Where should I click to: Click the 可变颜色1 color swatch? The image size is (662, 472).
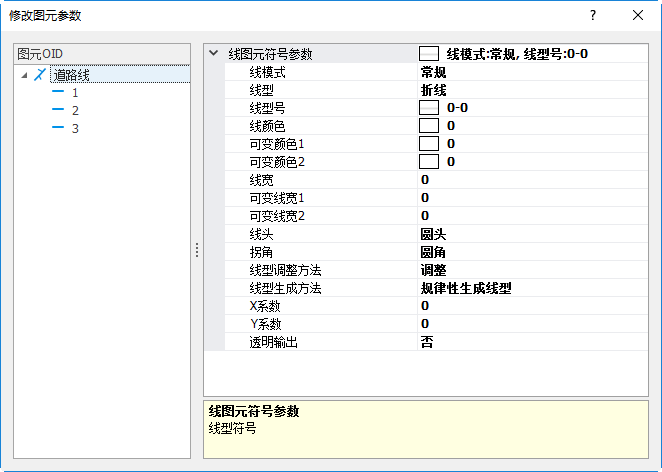429,144
